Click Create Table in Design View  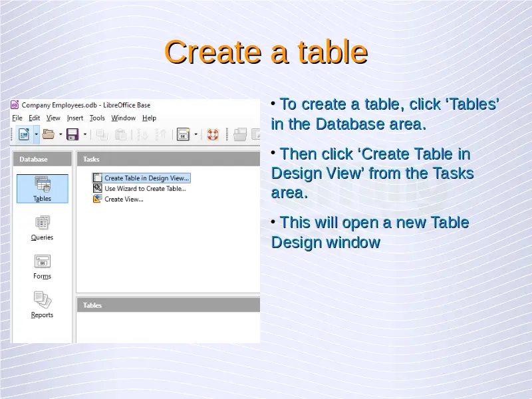[x=141, y=178]
